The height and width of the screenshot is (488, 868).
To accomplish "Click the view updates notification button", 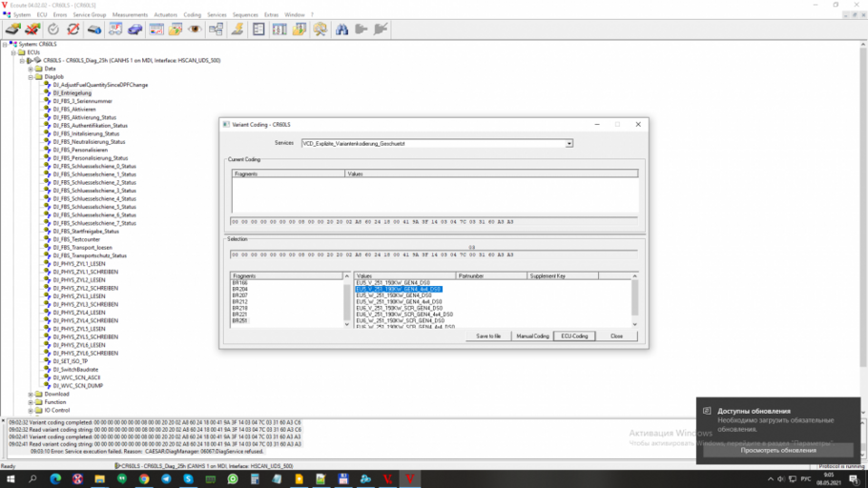I will 777,450.
